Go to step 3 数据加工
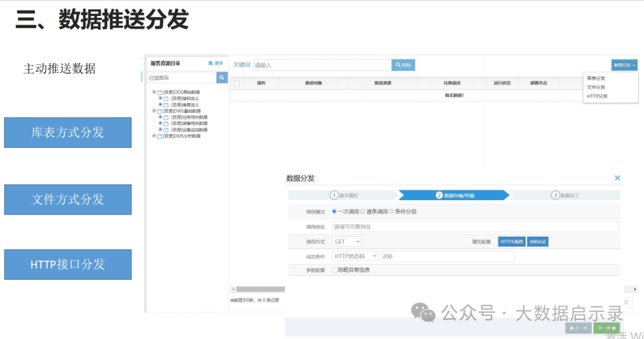 (565, 195)
